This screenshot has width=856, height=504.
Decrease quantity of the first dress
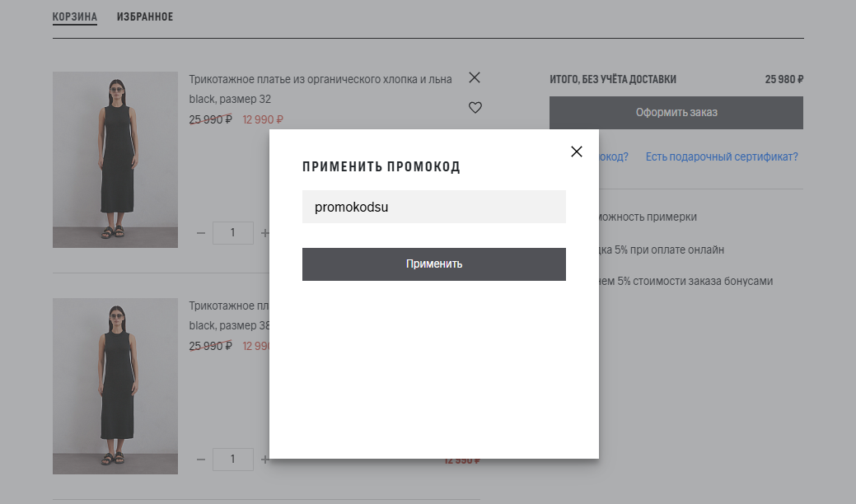point(201,233)
